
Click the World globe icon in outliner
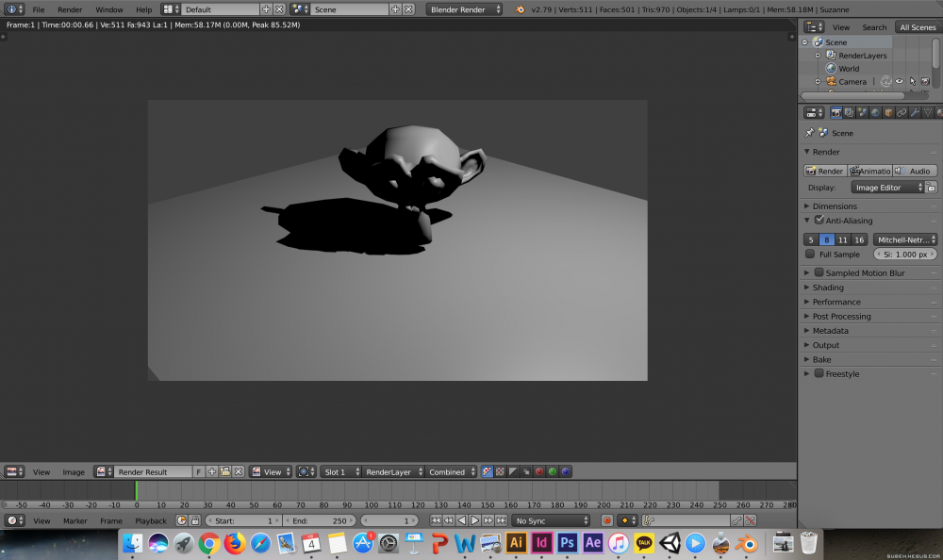831,68
